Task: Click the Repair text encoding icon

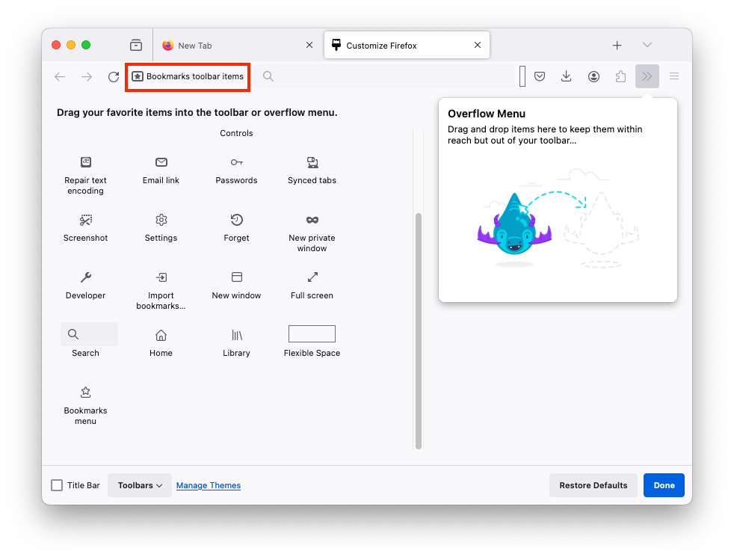Action: [x=86, y=162]
